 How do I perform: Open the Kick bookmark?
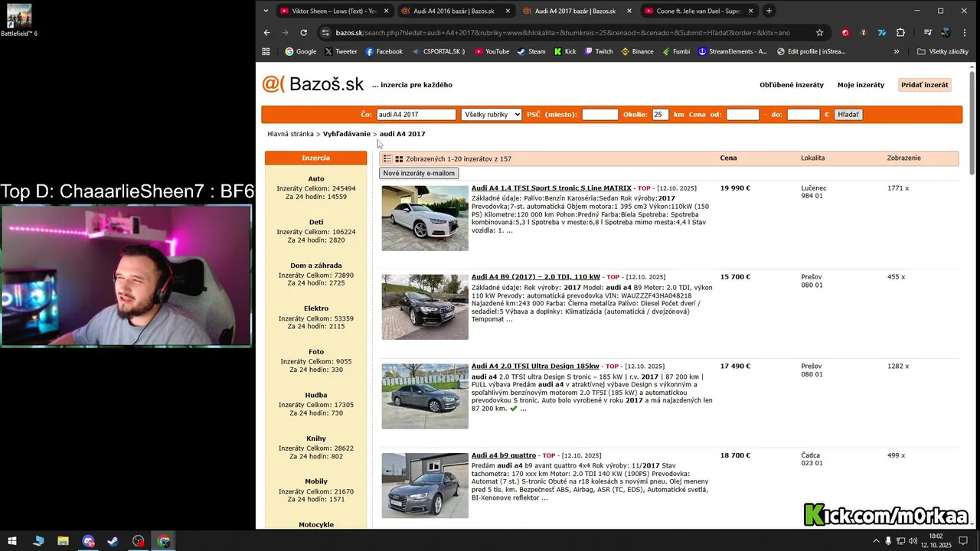pyautogui.click(x=565, y=51)
